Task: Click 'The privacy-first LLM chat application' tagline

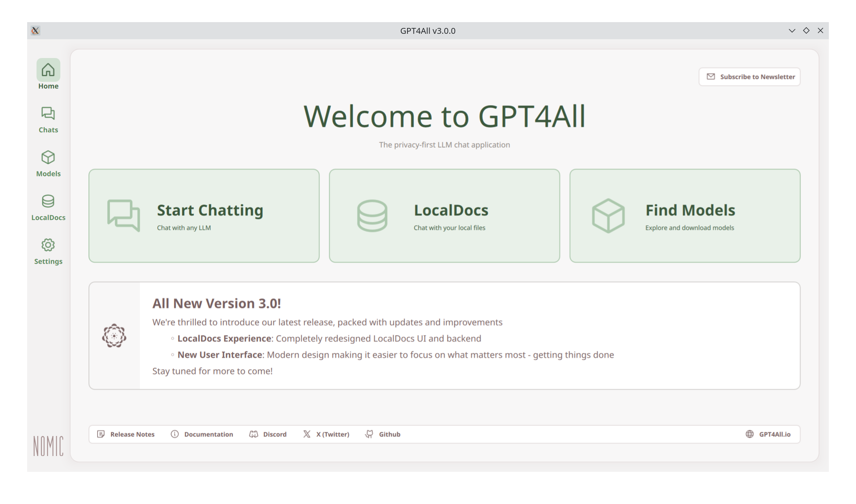Action: (x=444, y=145)
